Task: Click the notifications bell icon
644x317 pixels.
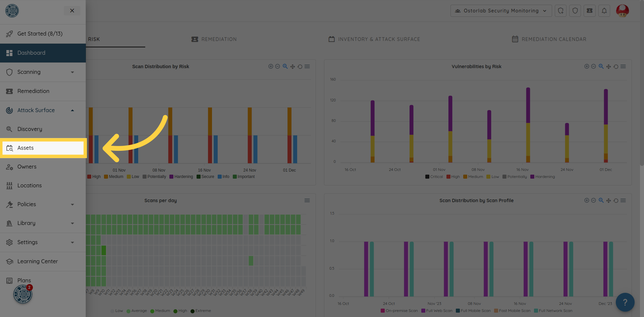Action: (604, 11)
